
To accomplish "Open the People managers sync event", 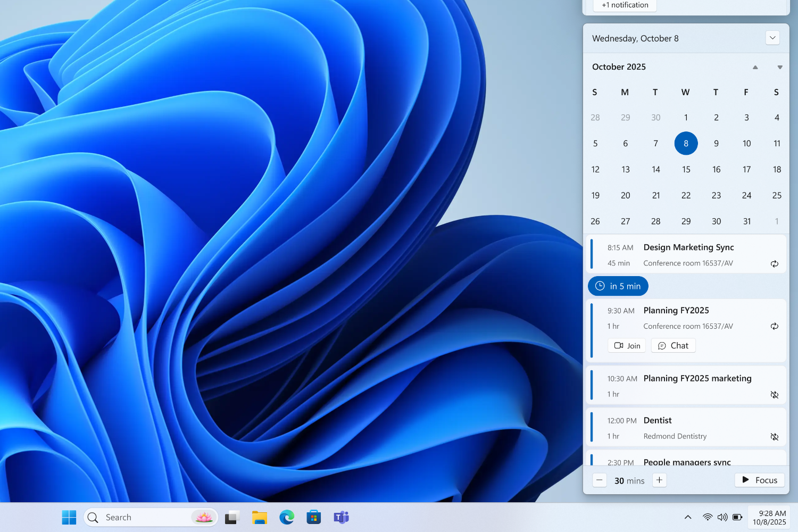I will click(x=686, y=459).
